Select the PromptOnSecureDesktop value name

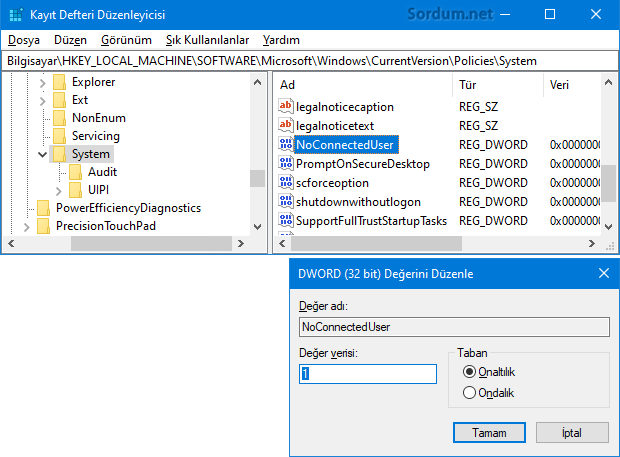pos(363,164)
